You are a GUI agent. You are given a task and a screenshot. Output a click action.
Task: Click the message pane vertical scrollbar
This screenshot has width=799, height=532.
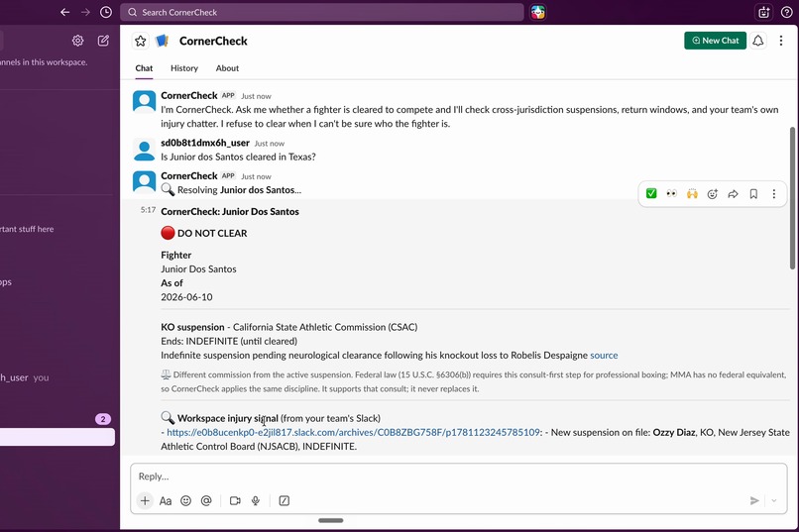coord(792,198)
